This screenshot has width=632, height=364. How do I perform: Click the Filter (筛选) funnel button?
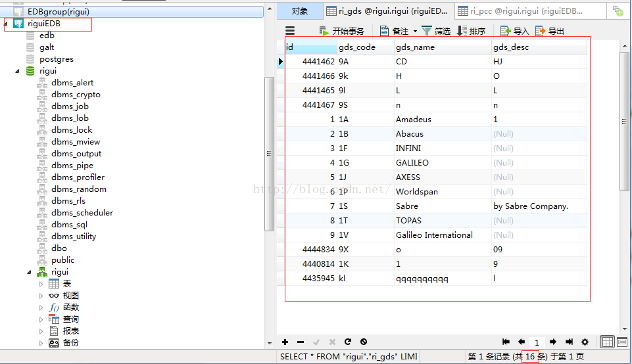click(436, 31)
